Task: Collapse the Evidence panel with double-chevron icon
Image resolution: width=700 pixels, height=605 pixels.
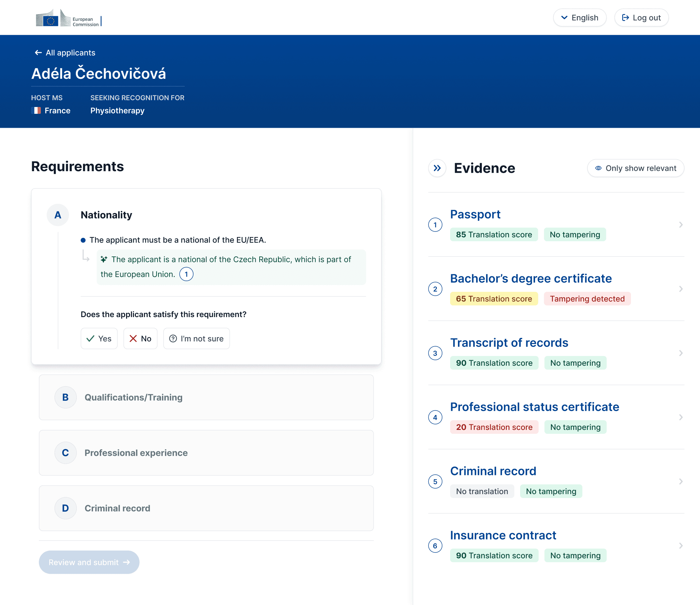Action: (x=437, y=168)
